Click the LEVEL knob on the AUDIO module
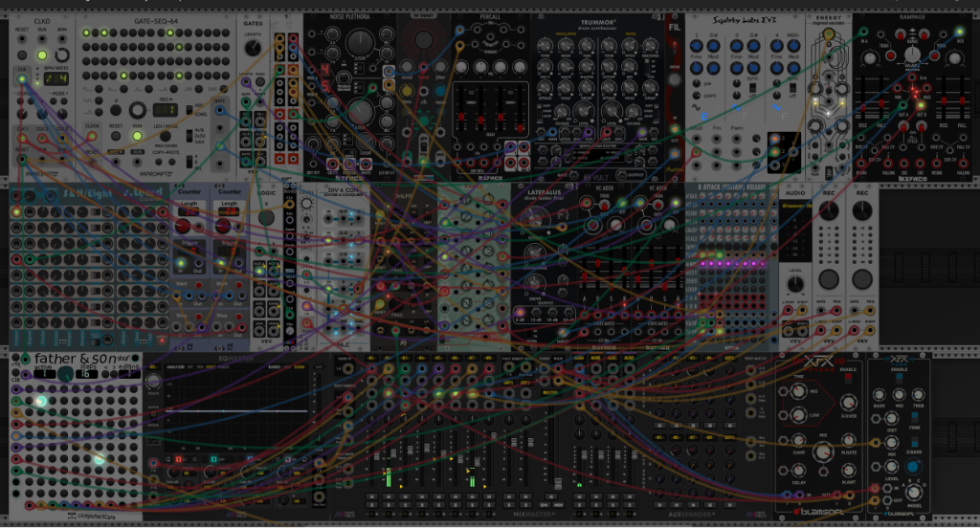 pyautogui.click(x=795, y=284)
